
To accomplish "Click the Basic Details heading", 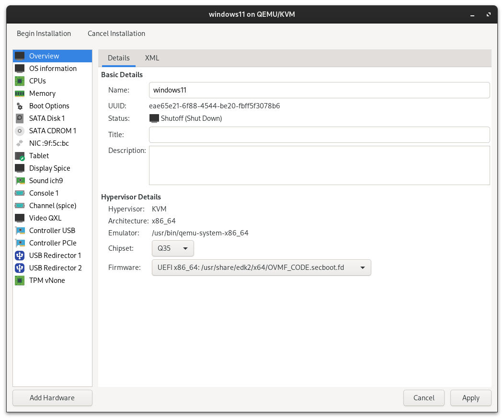I will (x=122, y=75).
